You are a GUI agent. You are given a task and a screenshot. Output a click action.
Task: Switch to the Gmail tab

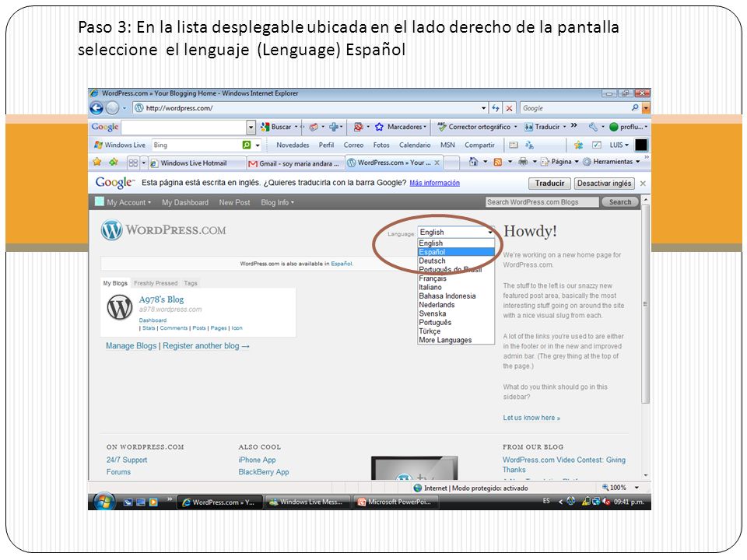tap(295, 163)
